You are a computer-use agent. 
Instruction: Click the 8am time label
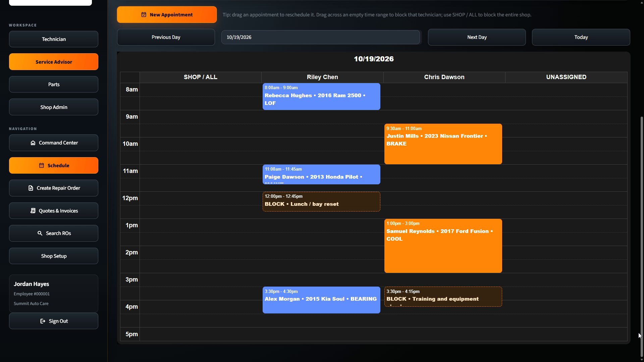point(132,89)
